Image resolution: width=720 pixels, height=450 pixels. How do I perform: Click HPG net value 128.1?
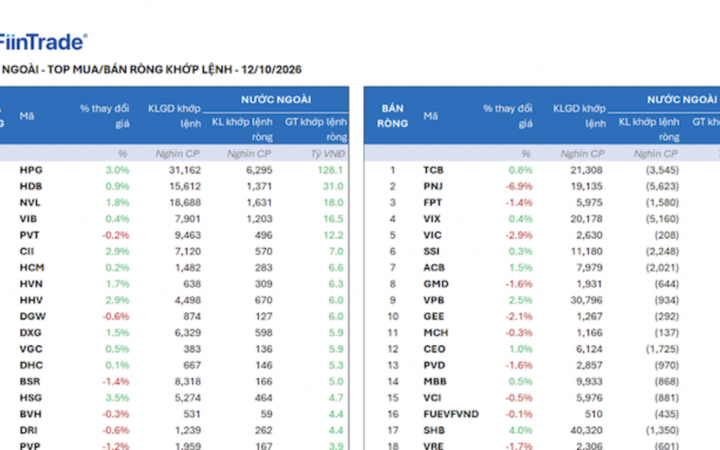(330, 170)
